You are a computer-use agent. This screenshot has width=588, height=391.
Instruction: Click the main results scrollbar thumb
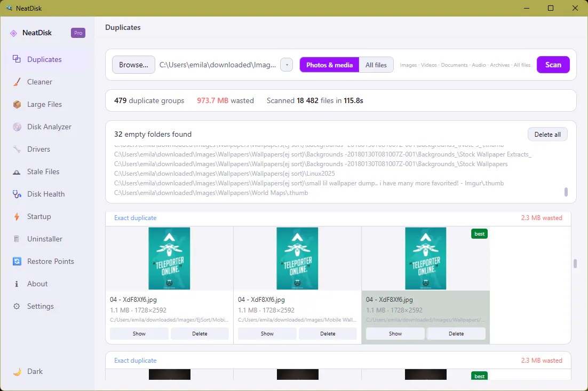click(575, 263)
